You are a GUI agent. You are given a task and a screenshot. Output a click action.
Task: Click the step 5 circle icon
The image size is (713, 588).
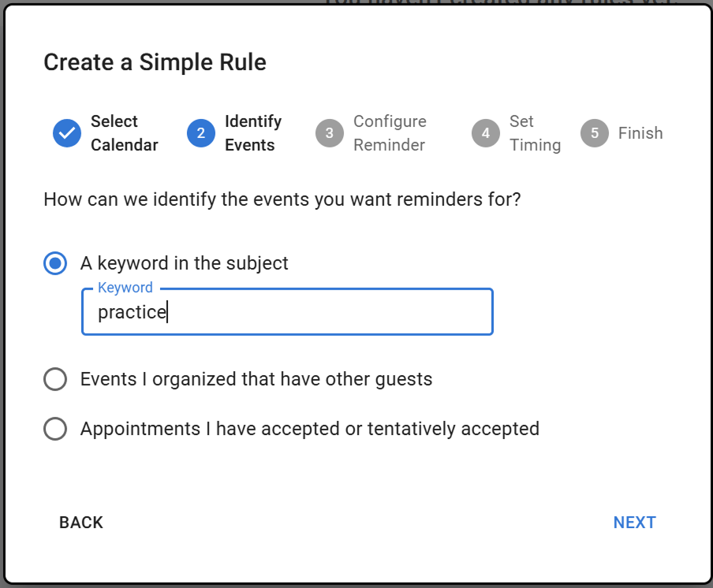point(595,133)
